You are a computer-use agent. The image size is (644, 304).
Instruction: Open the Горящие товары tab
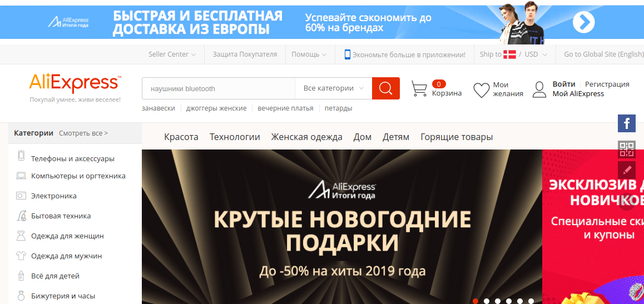pos(457,137)
